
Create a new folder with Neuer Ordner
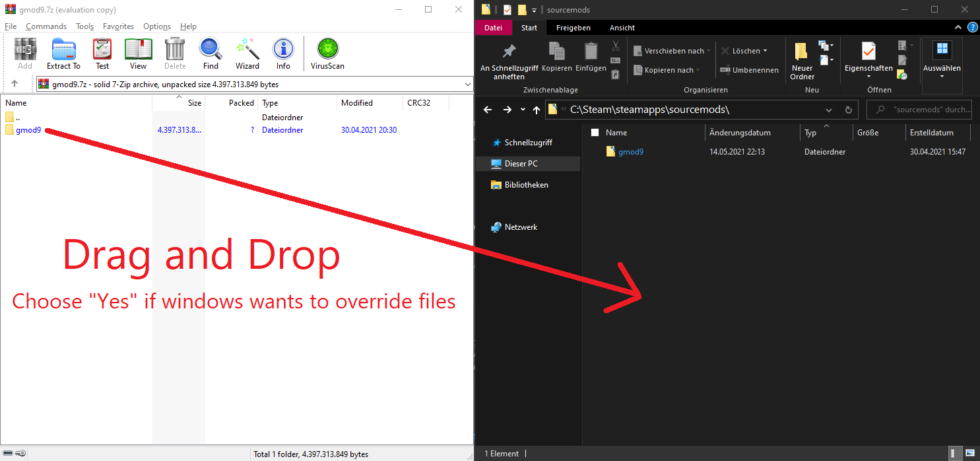tap(802, 62)
